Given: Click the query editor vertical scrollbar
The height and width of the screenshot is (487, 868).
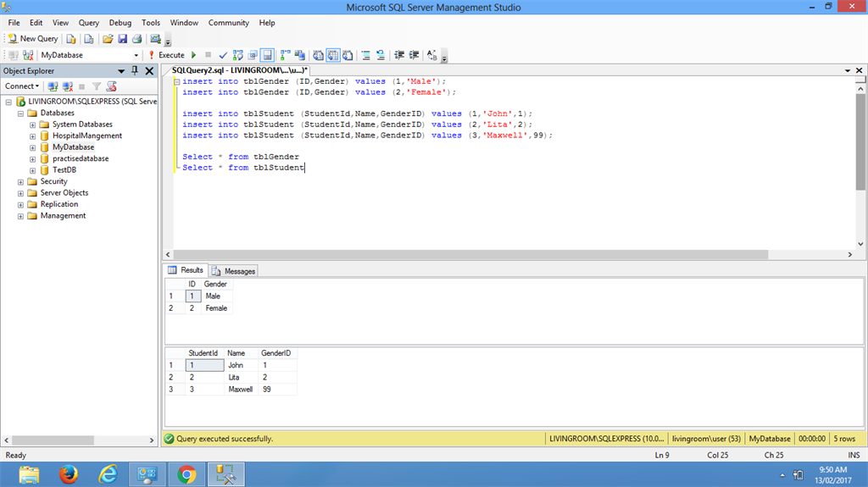Looking at the screenshot, I should (x=860, y=141).
